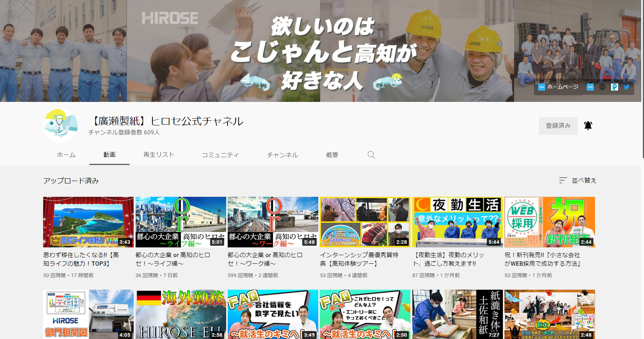Viewport: 644px width, 339px height.
Task: Click title 思わず移住したくなる!!【高知ライフの魅力！TOP3】
Action: pyautogui.click(x=81, y=259)
